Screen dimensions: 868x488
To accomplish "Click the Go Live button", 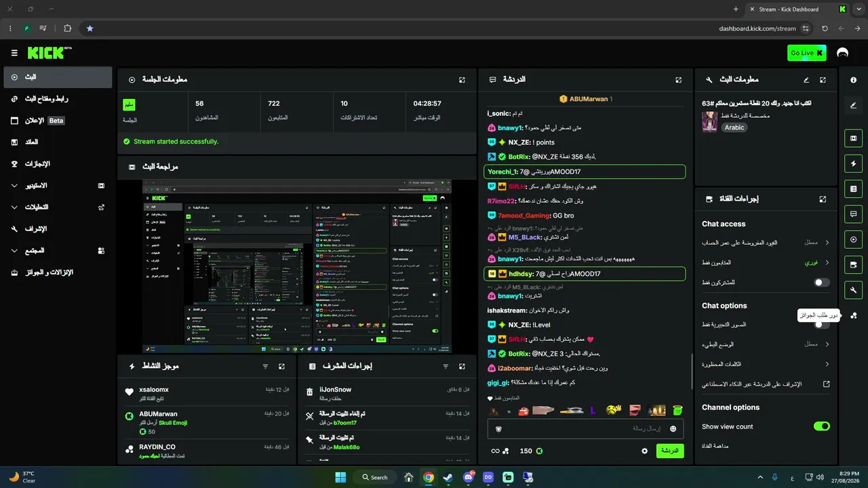I will point(807,53).
